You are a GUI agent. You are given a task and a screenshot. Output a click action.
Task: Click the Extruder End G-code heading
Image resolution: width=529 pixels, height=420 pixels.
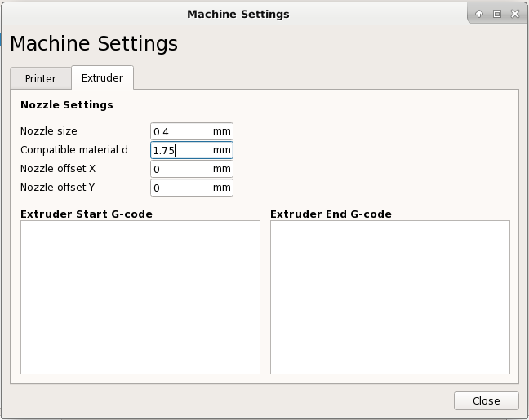pyautogui.click(x=331, y=214)
